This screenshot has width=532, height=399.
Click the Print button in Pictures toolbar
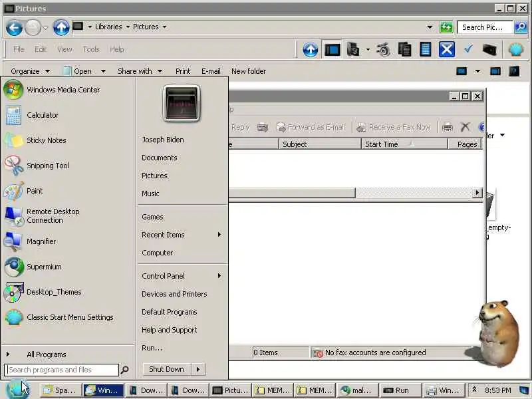(x=183, y=71)
